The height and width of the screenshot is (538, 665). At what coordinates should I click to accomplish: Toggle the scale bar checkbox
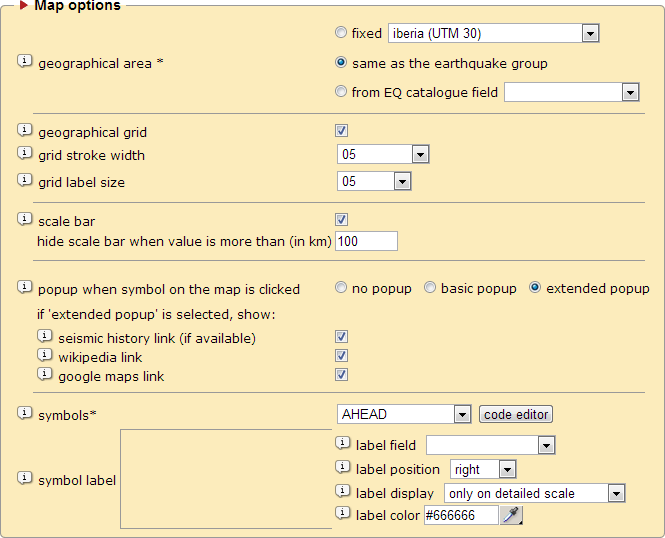pos(342,219)
